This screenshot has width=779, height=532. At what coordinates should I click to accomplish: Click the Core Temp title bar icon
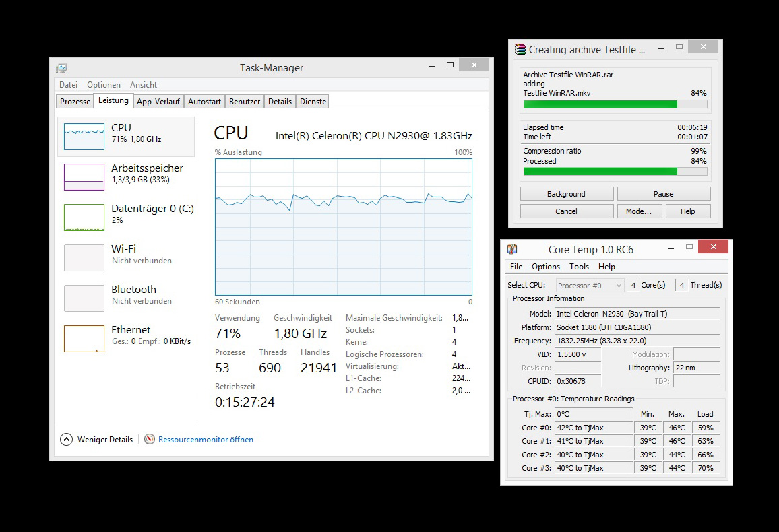pyautogui.click(x=511, y=249)
